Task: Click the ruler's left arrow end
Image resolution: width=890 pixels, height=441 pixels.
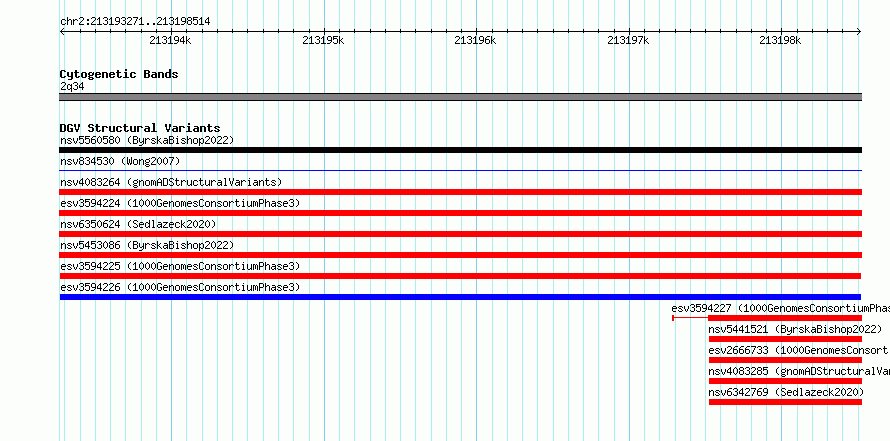Action: coord(62,32)
